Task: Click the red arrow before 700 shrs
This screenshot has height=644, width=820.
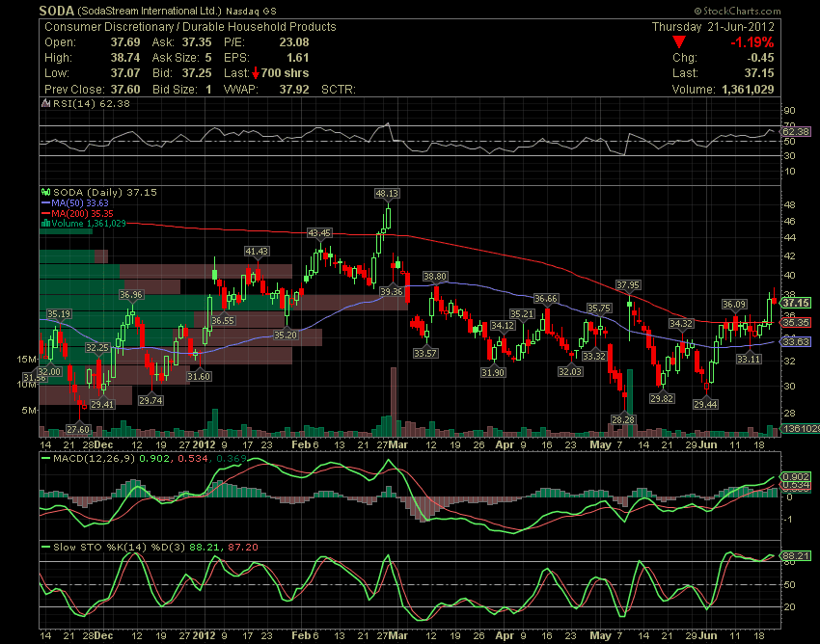Action: pyautogui.click(x=256, y=73)
